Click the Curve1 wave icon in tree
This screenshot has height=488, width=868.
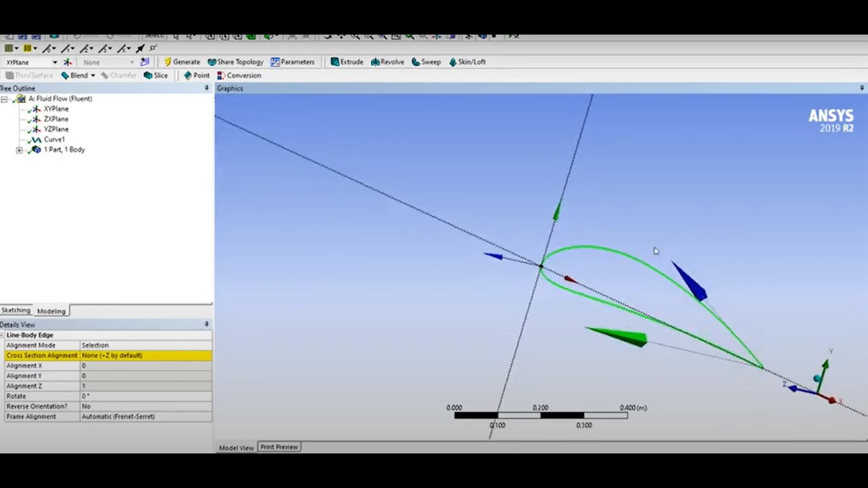(36, 140)
